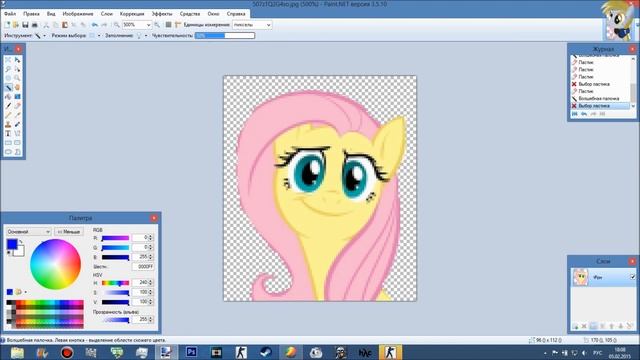Click the Layer Properties icon
This screenshot has width=640, height=360.
pos(630,326)
